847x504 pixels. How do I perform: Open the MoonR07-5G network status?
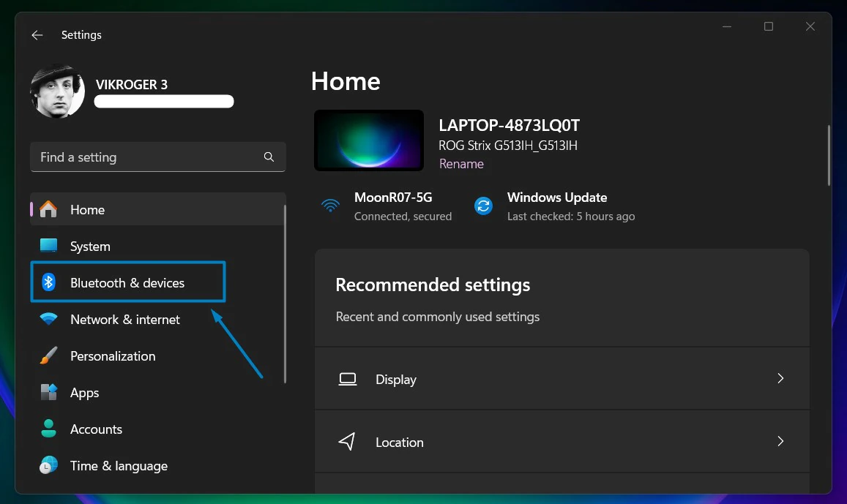[403, 207]
